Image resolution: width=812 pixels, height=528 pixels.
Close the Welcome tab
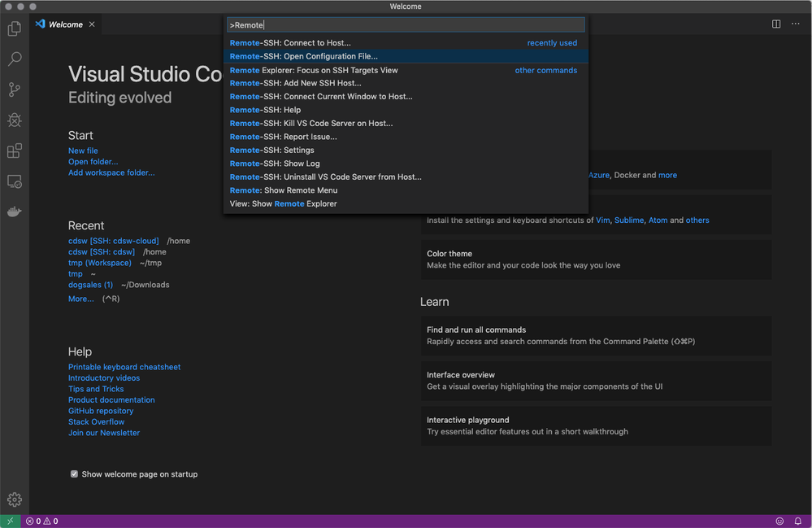coord(92,24)
